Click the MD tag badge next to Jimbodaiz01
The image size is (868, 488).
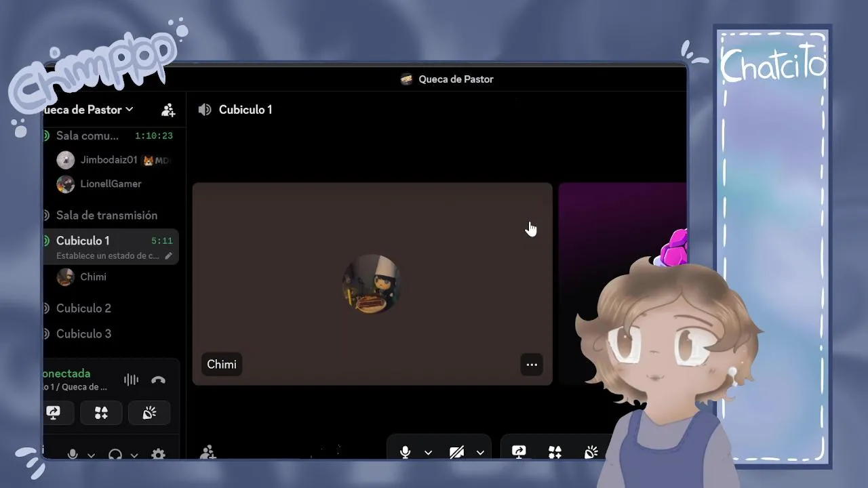coord(156,161)
